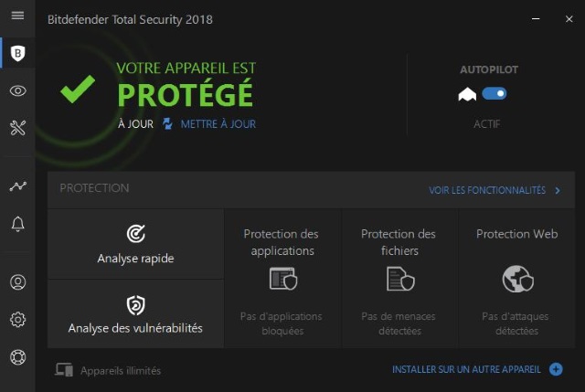
Task: Click the Mettre à jour link
Action: (218, 124)
